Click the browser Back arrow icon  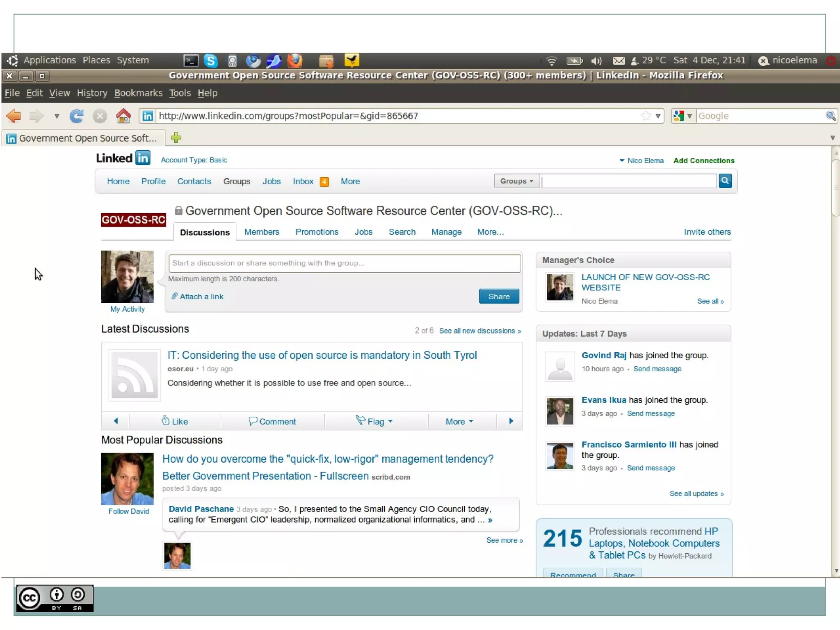(x=14, y=116)
